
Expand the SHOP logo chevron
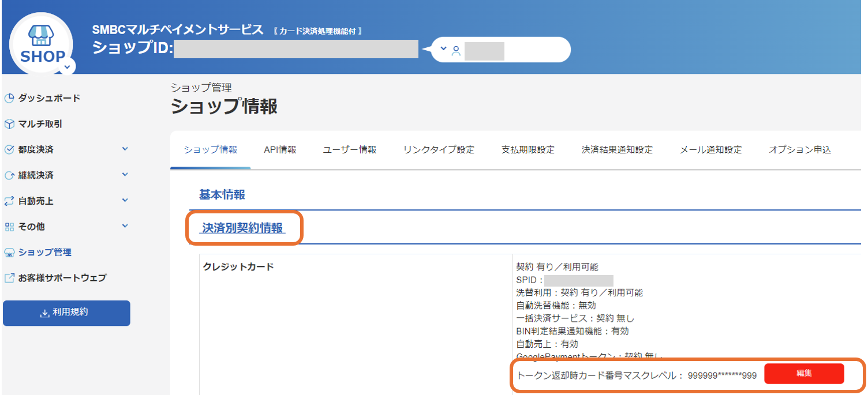pyautogui.click(x=68, y=66)
